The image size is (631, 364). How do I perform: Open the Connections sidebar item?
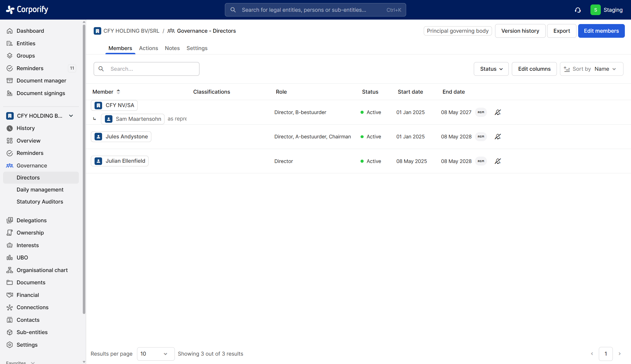tap(32, 307)
